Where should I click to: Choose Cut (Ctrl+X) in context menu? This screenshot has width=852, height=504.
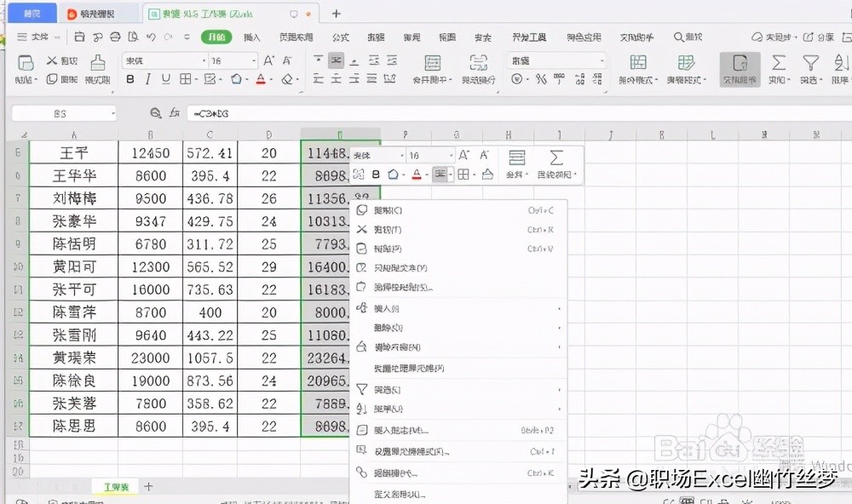(459, 230)
